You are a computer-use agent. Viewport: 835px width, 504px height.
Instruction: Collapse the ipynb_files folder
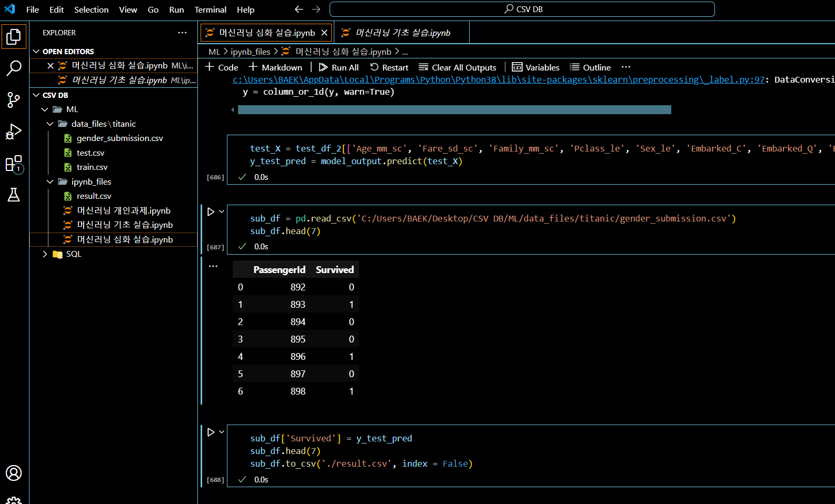[x=50, y=182]
